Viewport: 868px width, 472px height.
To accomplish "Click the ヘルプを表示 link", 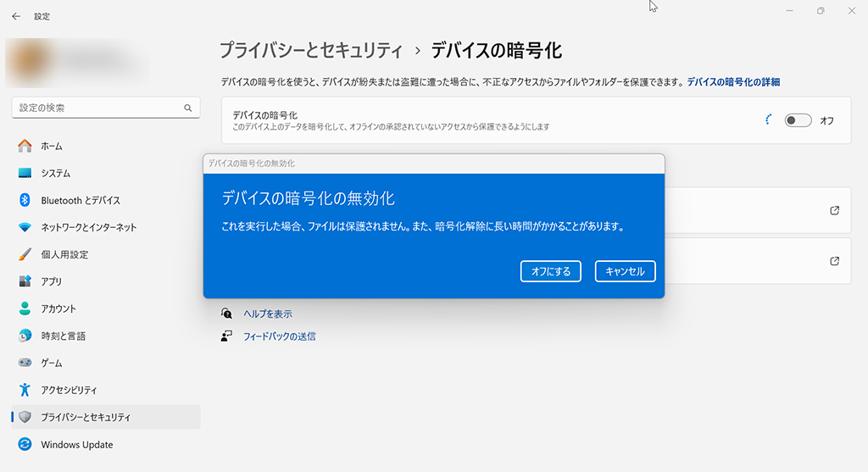I will (x=268, y=314).
